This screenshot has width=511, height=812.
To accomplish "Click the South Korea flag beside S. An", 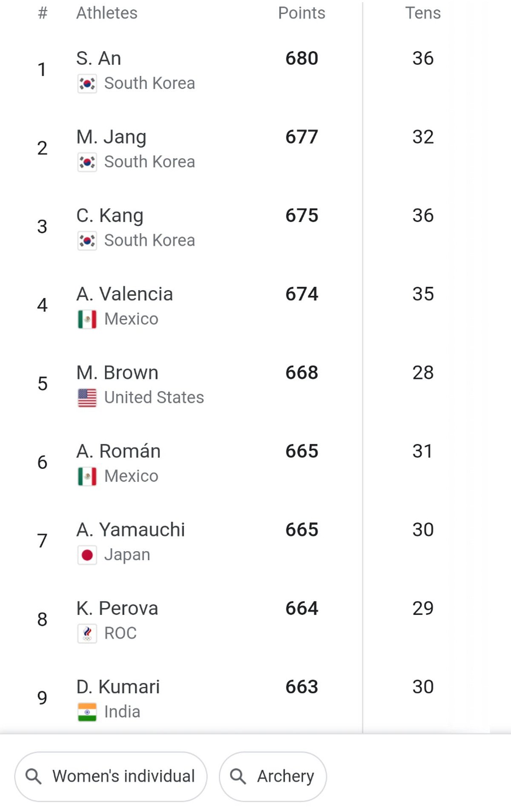I will [x=86, y=83].
